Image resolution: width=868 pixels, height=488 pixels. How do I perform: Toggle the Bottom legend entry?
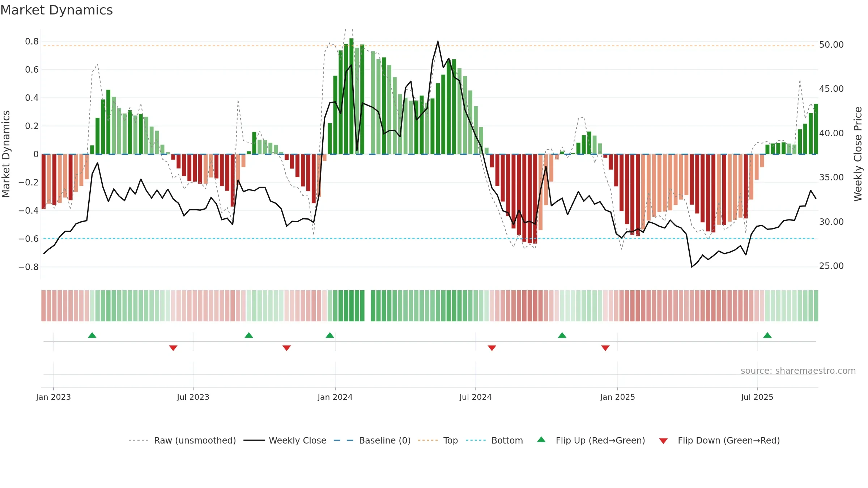click(x=494, y=440)
